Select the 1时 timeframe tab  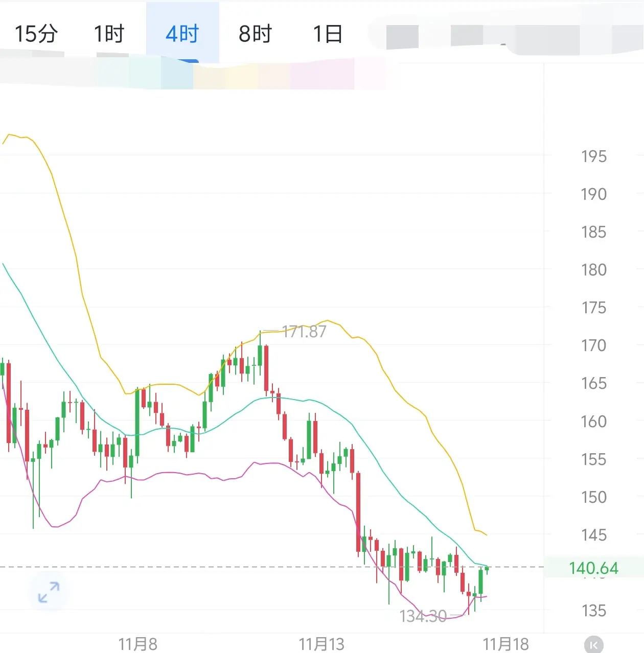tap(109, 34)
